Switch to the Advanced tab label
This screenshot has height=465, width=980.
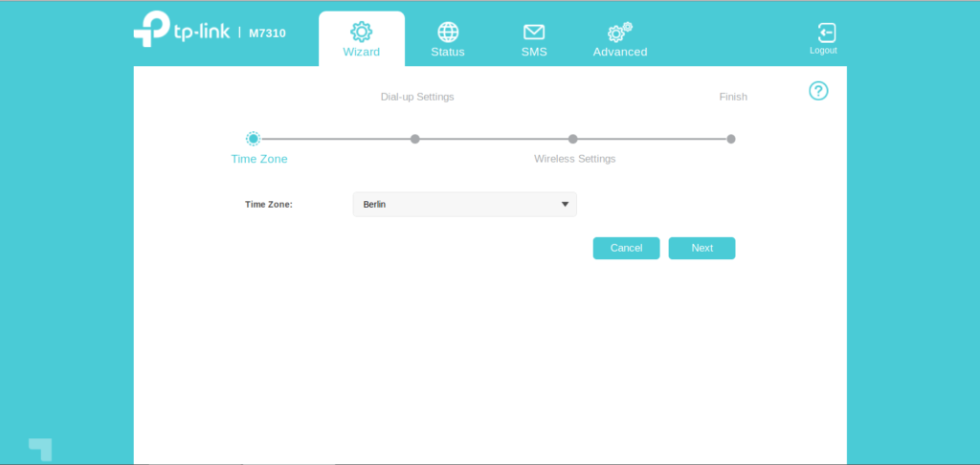(x=620, y=52)
